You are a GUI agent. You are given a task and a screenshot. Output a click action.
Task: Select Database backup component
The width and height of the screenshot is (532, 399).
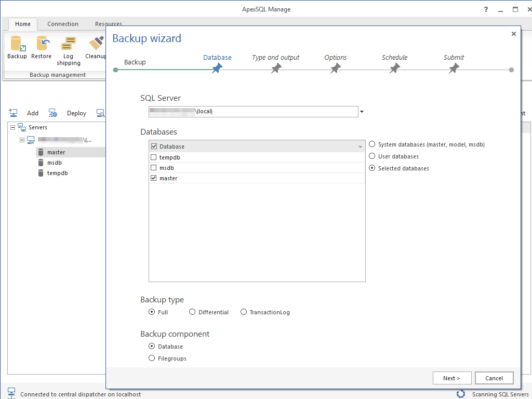click(152, 346)
